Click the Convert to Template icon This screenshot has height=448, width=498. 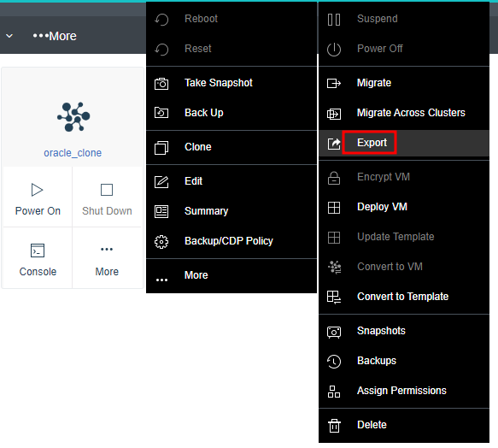click(x=334, y=298)
